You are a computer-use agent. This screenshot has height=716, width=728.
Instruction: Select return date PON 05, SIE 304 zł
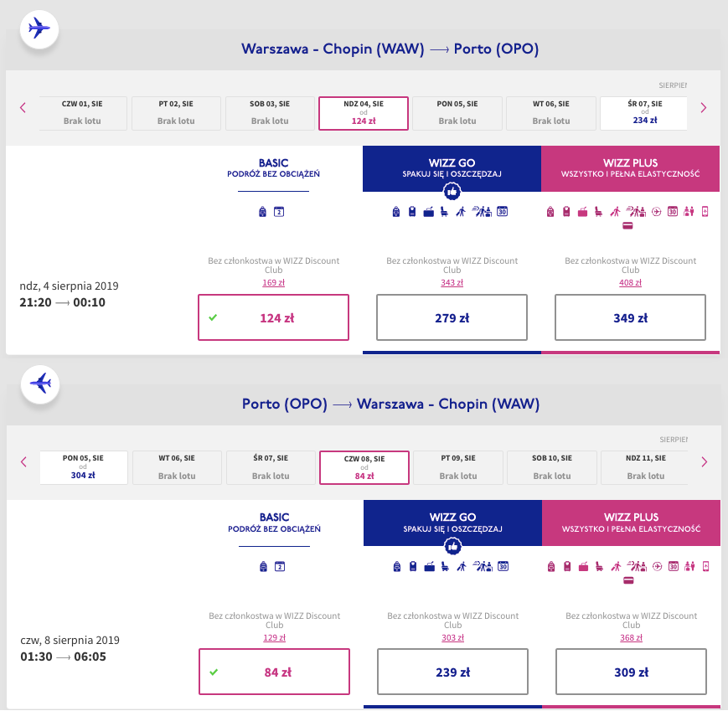[84, 467]
